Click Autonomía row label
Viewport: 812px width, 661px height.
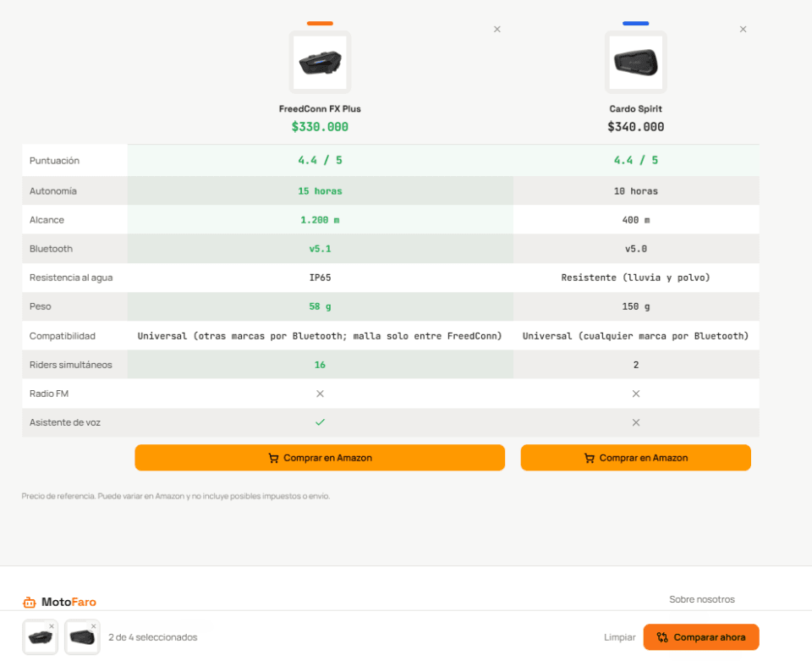click(x=52, y=191)
